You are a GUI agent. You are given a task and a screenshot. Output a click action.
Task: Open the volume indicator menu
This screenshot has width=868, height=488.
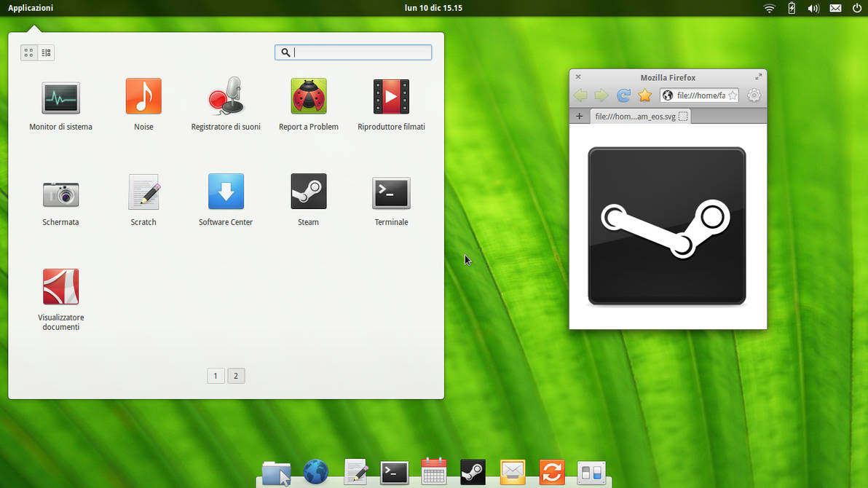point(813,8)
